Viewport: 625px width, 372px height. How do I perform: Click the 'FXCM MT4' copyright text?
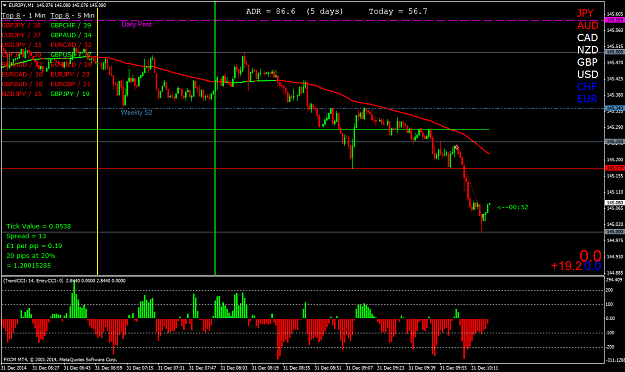click(x=60, y=359)
